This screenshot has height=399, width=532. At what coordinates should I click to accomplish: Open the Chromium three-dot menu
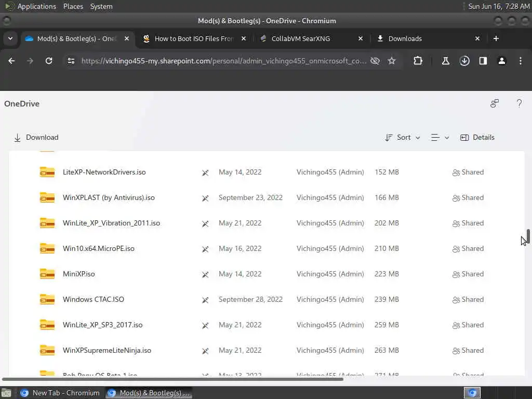click(x=521, y=61)
